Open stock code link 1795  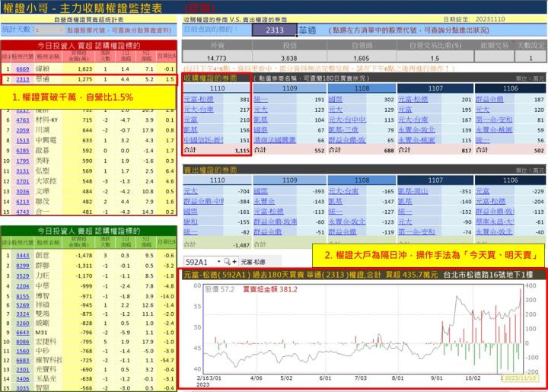[23, 161]
